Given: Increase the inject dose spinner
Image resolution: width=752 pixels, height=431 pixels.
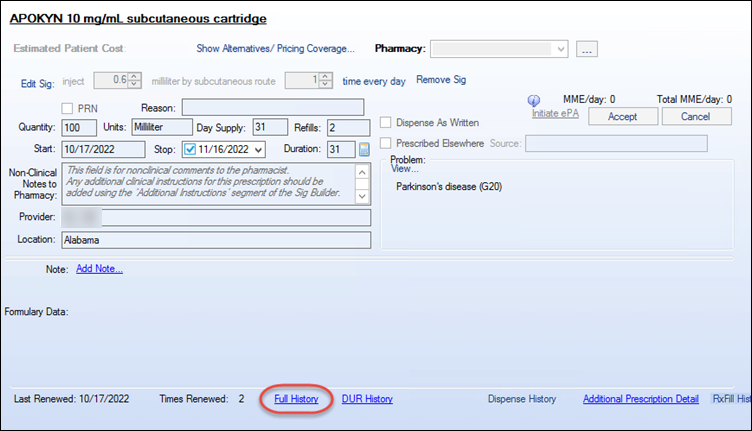Looking at the screenshot, I should (135, 77).
